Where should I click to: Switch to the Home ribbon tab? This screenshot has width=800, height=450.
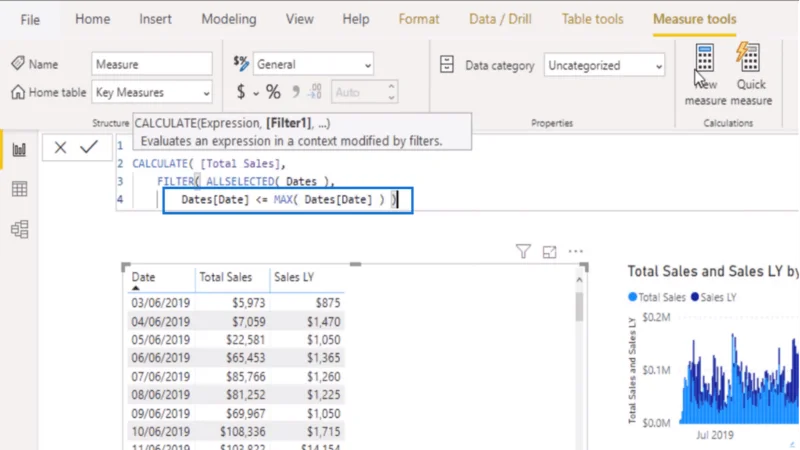pyautogui.click(x=92, y=19)
